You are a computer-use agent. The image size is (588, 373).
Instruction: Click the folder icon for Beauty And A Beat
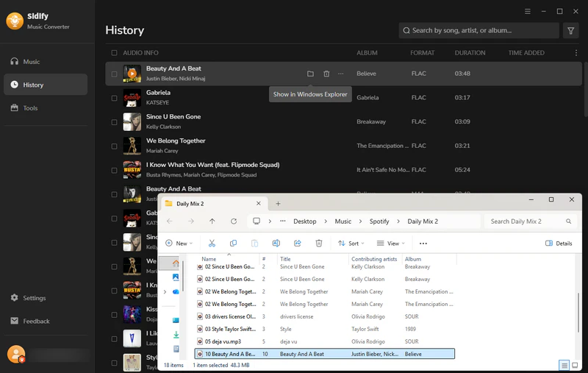pos(310,74)
